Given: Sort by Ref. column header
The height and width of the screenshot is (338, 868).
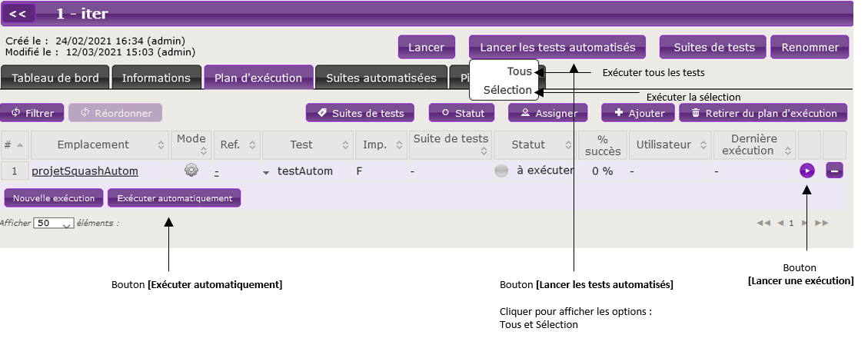Looking at the screenshot, I should click(236, 145).
